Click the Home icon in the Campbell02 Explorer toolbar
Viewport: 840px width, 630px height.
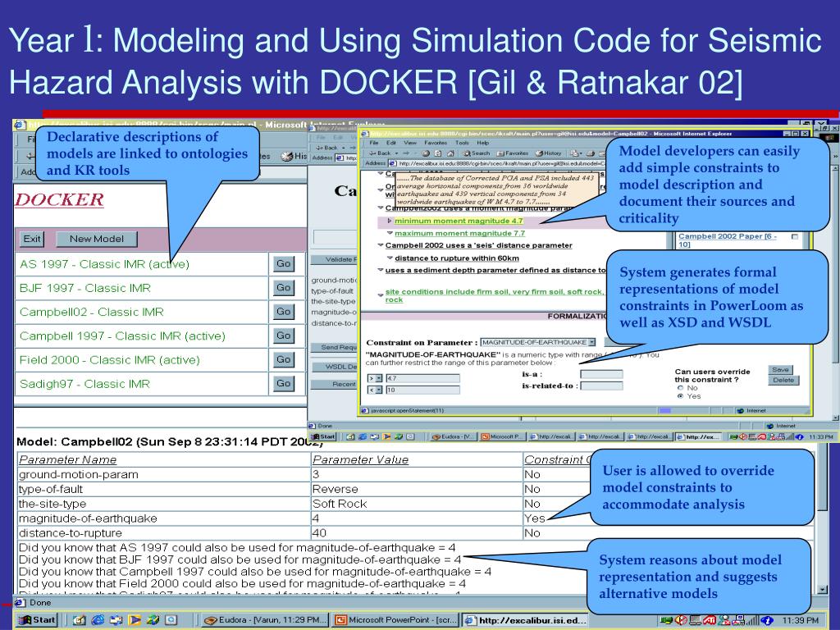[450, 153]
